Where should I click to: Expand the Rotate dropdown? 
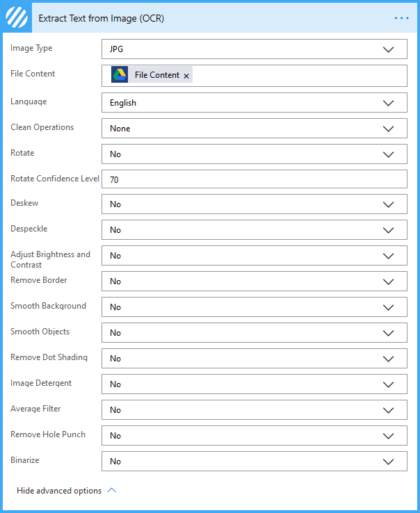pyautogui.click(x=255, y=154)
